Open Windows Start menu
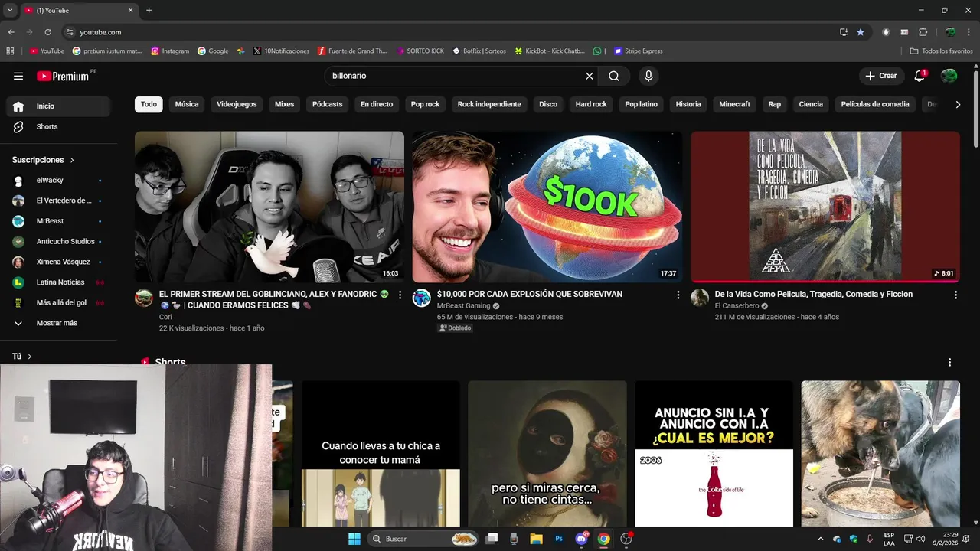Screen dimensions: 980x551 point(354,539)
